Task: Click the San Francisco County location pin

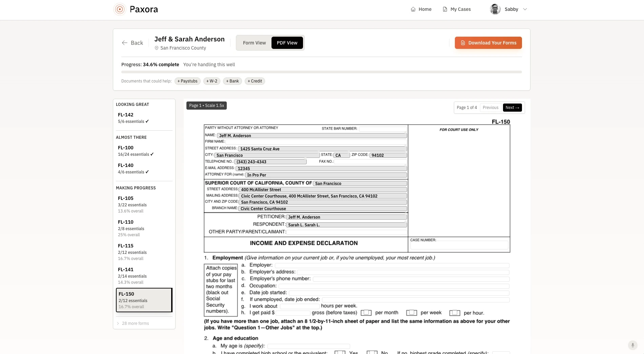Action: 157,48
